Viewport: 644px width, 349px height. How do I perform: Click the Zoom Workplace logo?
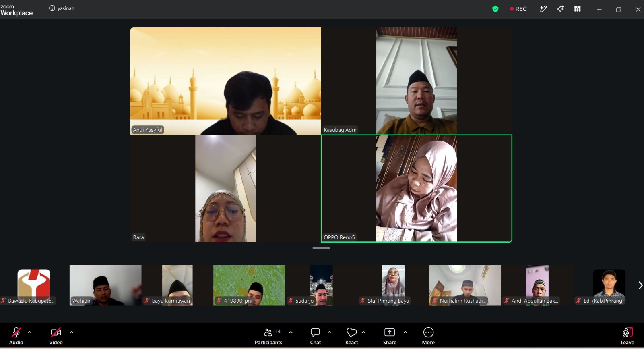coord(17,10)
